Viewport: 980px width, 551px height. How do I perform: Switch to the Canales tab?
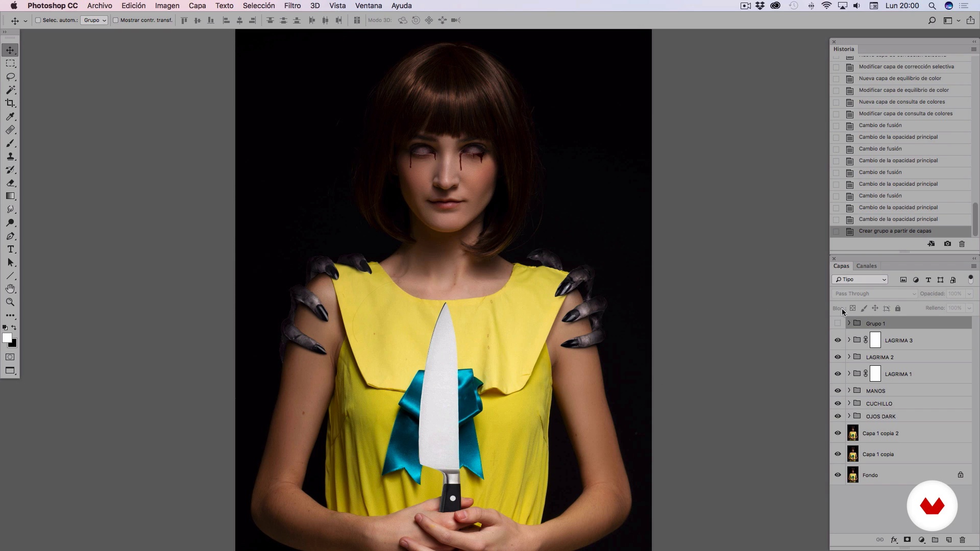866,266
